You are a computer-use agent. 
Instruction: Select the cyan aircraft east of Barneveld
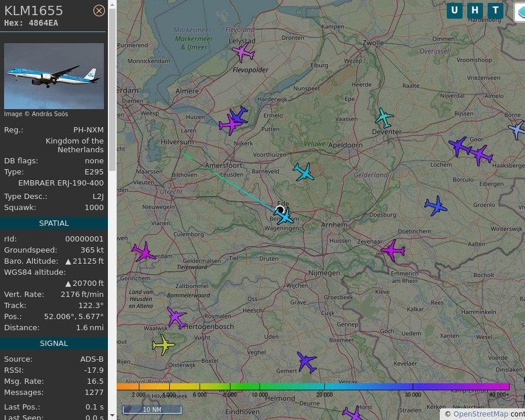(x=304, y=172)
